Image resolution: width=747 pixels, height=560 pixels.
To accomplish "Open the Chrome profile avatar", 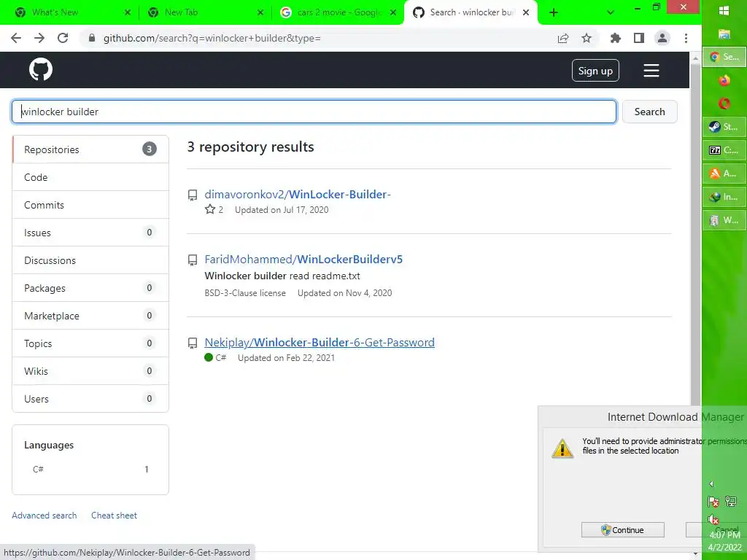I will pyautogui.click(x=662, y=38).
